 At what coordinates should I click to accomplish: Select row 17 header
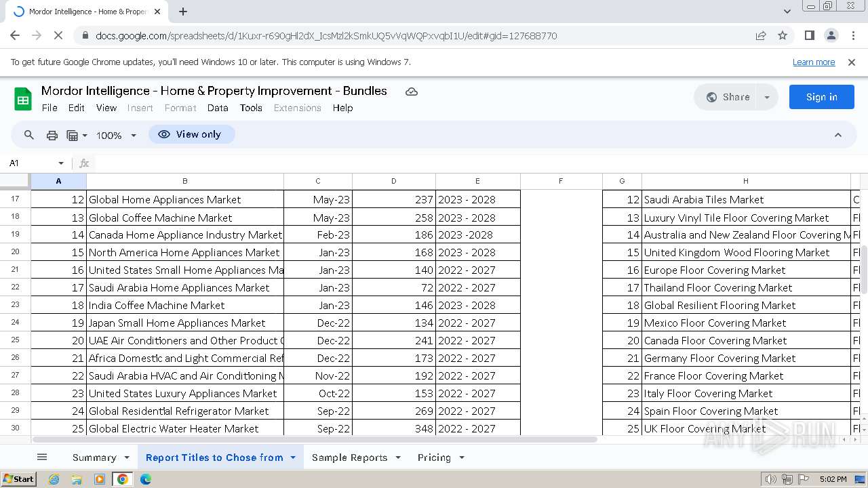click(16, 199)
